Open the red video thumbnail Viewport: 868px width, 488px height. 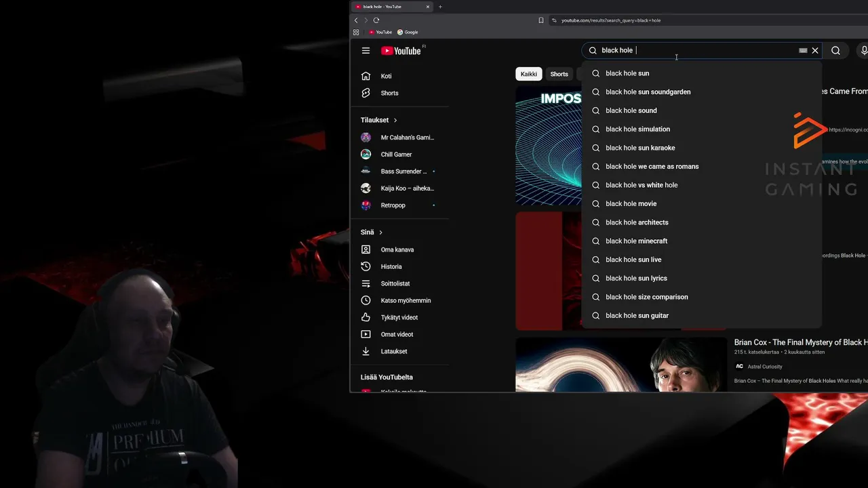(x=549, y=271)
